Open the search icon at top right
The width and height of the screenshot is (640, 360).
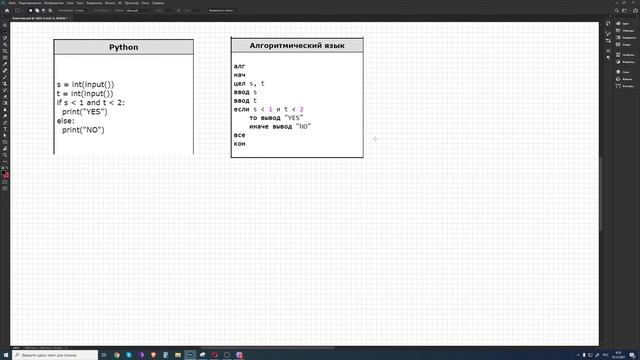(x=617, y=11)
